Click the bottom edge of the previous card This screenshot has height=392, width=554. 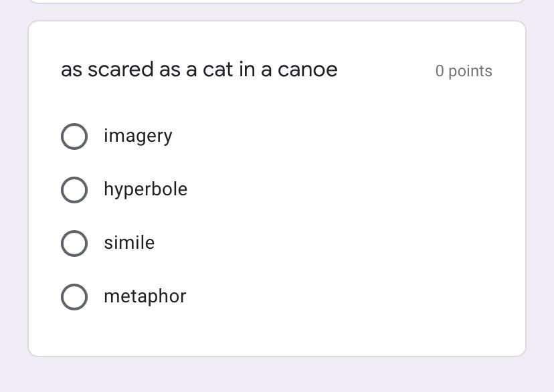(x=276, y=2)
